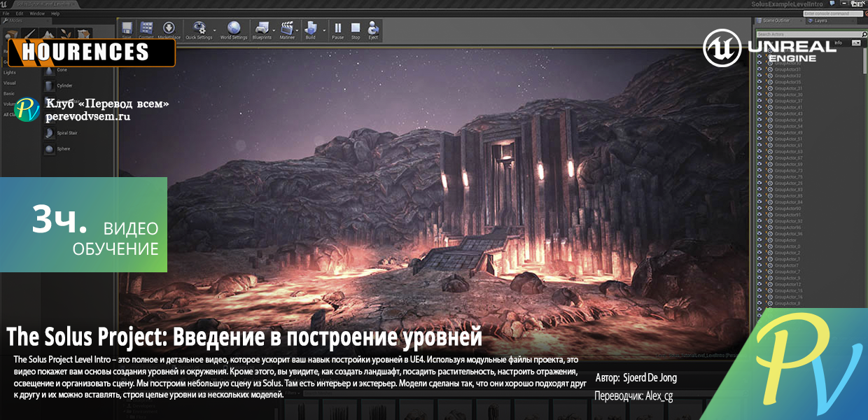Click the Scene Outliner vertical scrollbar
Image resolution: width=868 pixels, height=420 pixels.
(865, 61)
